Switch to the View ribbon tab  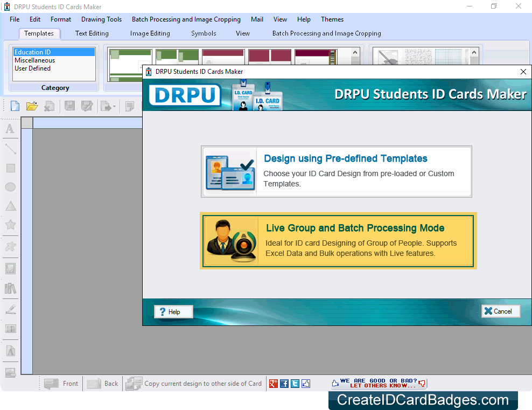point(243,33)
